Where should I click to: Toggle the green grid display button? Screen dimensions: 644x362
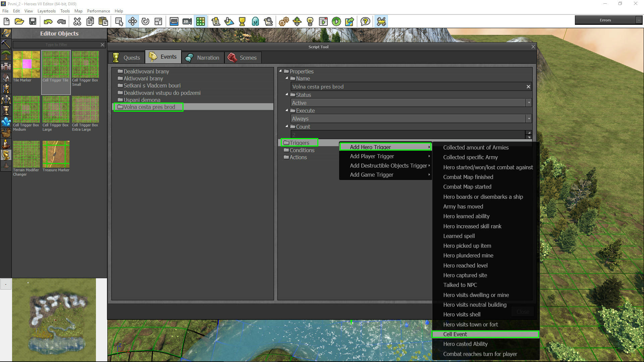pyautogui.click(x=201, y=21)
